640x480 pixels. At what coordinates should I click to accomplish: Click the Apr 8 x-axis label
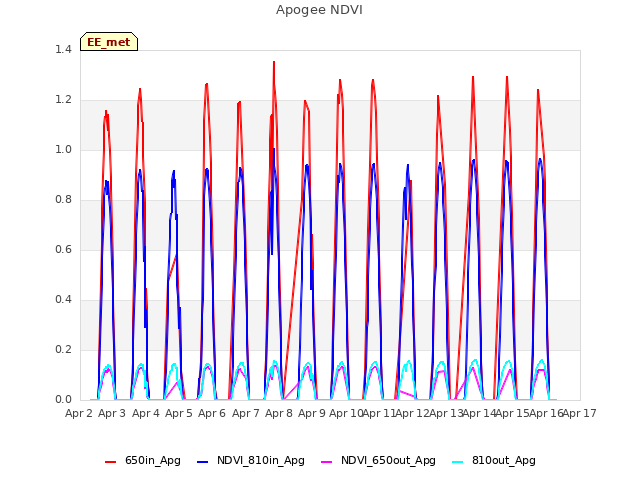[x=279, y=413]
